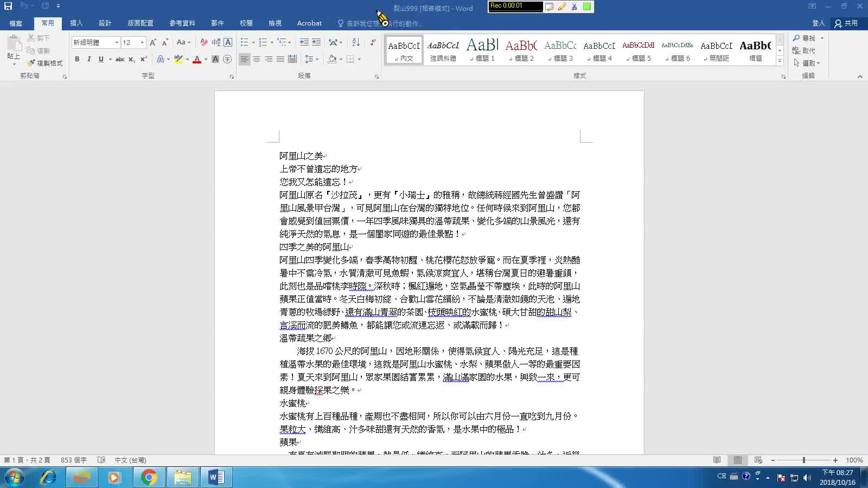Apply the Heading 1 (標題 1) style
This screenshot has height=488, width=868.
coord(482,49)
